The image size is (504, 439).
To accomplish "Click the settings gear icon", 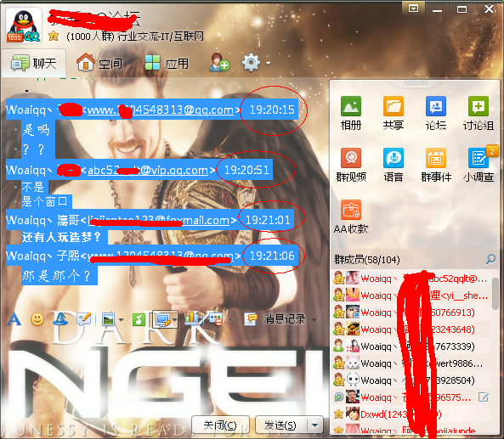I will 251,63.
